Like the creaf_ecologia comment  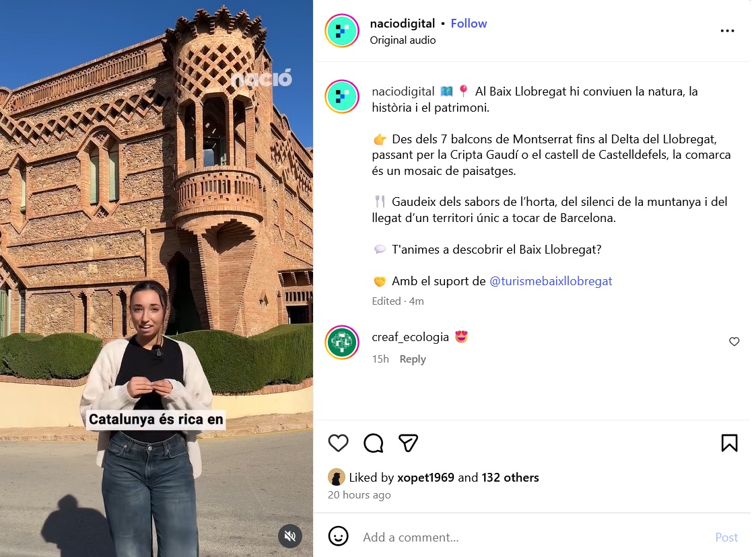click(x=734, y=342)
